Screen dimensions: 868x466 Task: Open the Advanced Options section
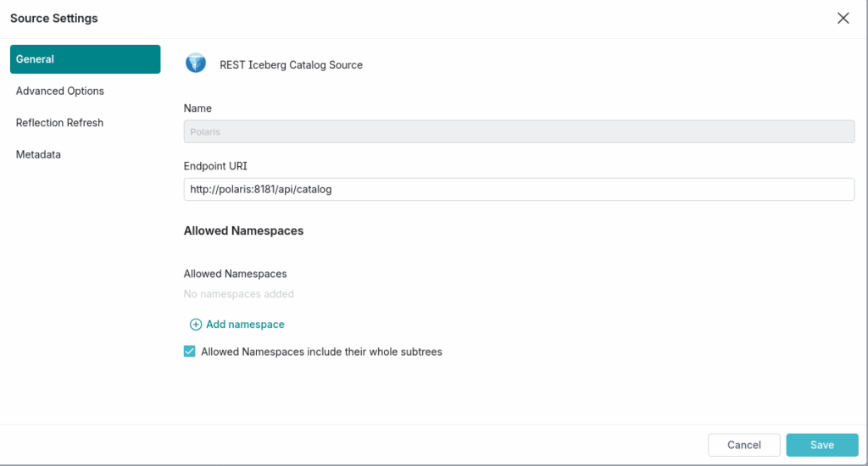click(60, 91)
